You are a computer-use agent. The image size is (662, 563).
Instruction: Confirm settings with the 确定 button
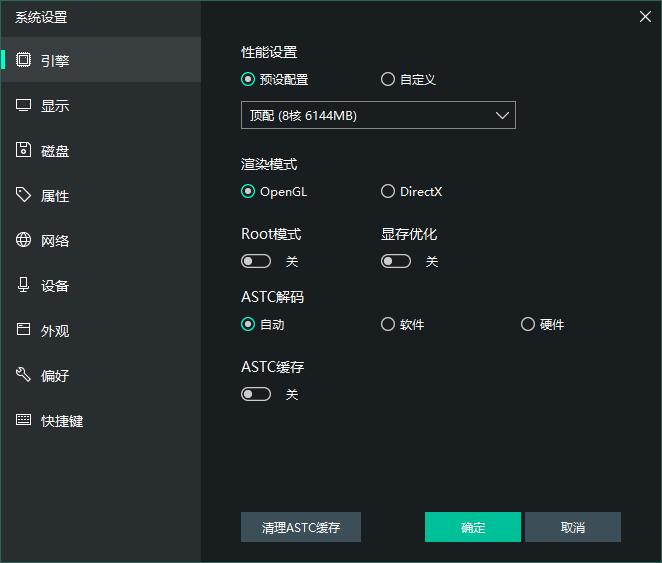pos(472,527)
